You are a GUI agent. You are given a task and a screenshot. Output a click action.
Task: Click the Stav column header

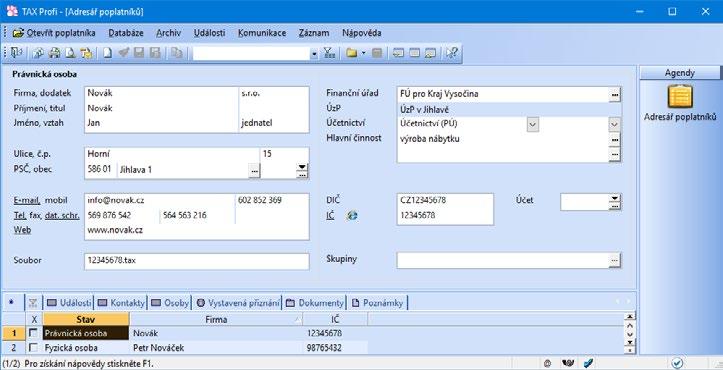pyautogui.click(x=86, y=319)
